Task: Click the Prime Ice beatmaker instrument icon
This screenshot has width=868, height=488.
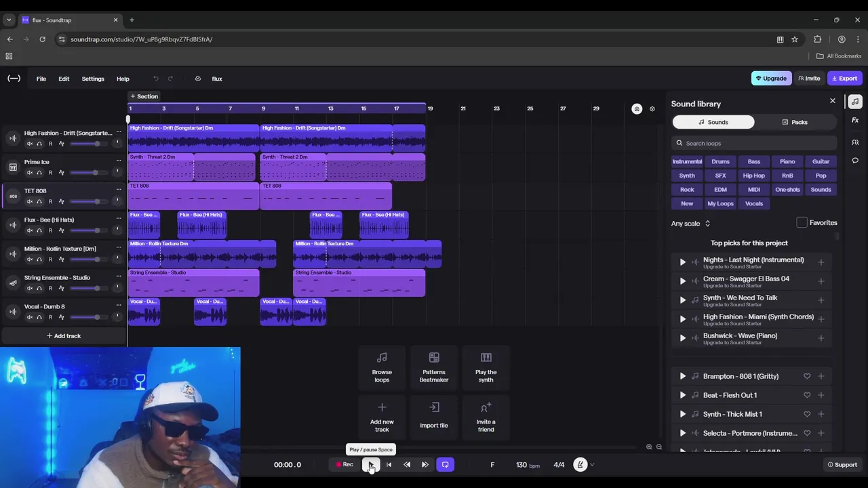Action: pos(13,167)
